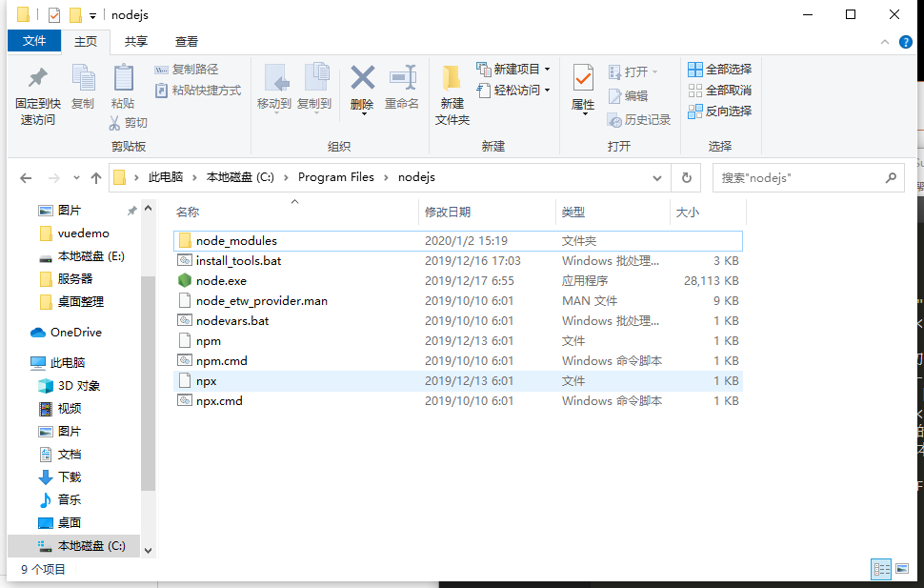Open 3D 对象 in navigation pane
This screenshot has width=924, height=588.
[x=69, y=386]
